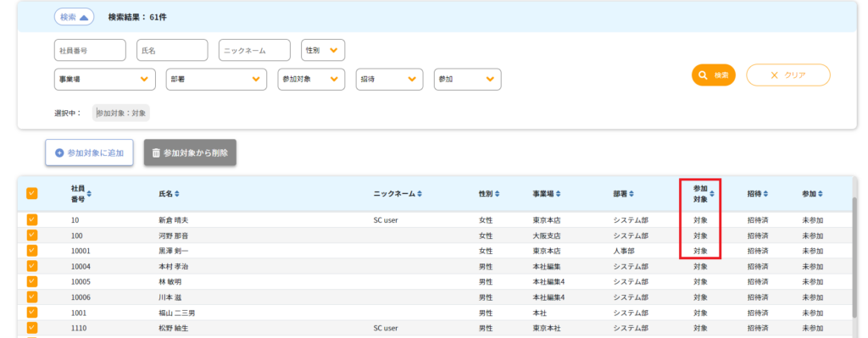Click the name 福山 二三男
This screenshot has height=338, width=868.
(x=177, y=313)
